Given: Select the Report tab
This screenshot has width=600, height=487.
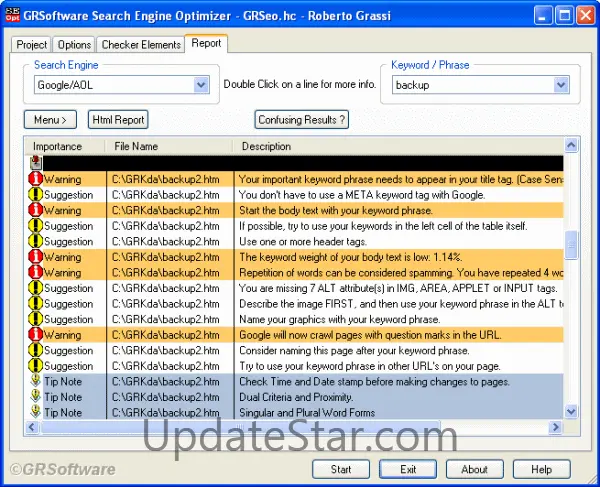Looking at the screenshot, I should [x=206, y=43].
